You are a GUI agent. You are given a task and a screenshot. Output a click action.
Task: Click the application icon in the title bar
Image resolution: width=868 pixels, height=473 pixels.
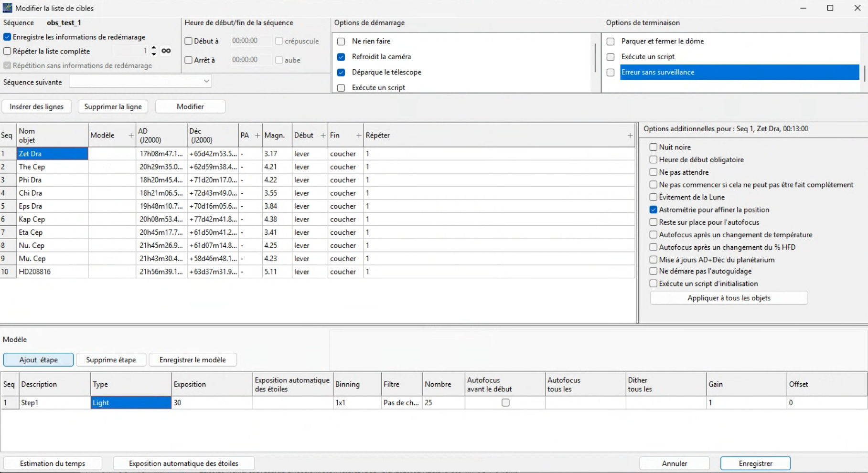click(x=8, y=8)
